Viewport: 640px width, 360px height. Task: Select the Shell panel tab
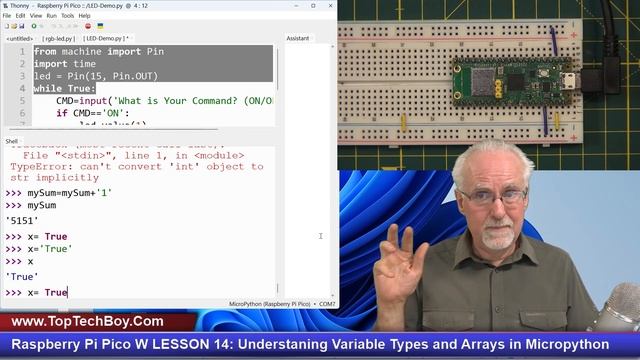click(x=11, y=141)
